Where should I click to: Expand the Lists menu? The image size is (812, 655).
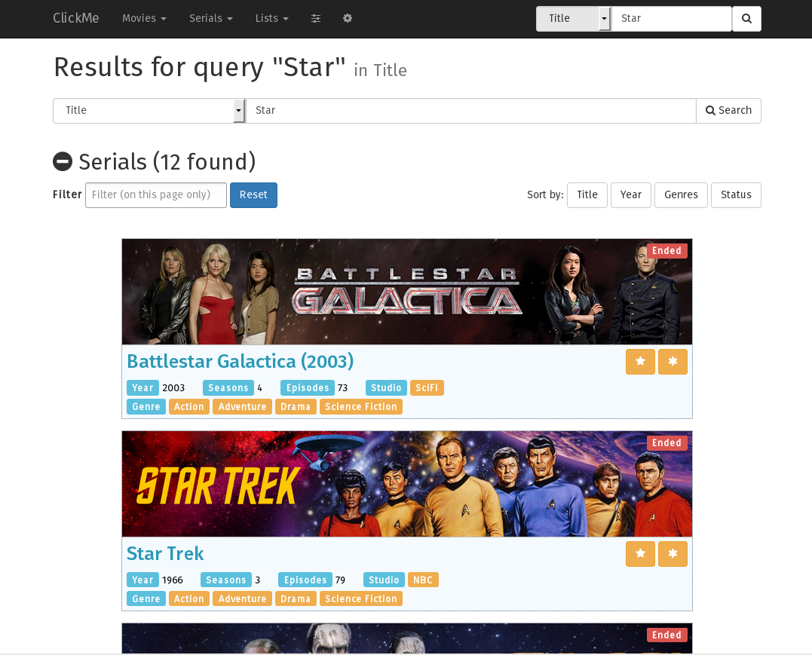tap(272, 19)
